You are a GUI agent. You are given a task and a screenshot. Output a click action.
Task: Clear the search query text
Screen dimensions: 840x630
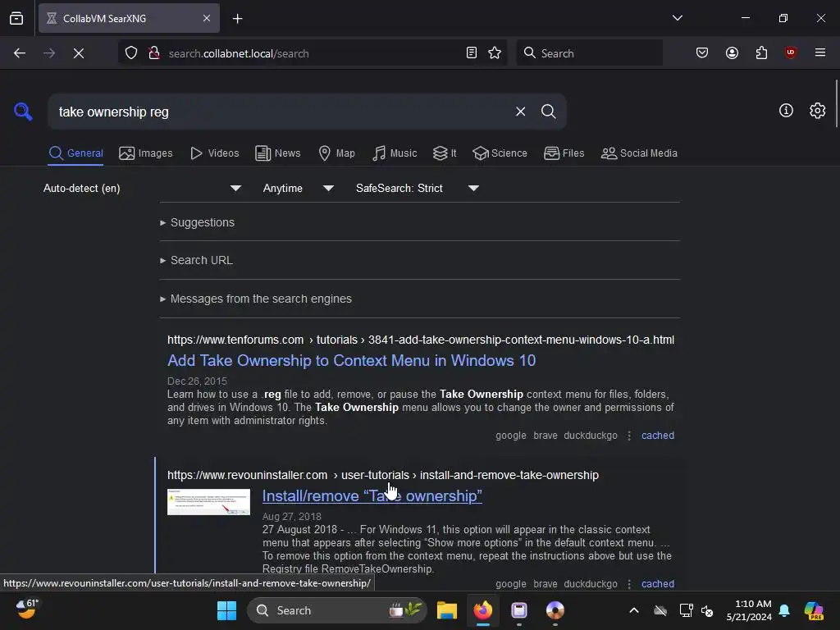[520, 112]
